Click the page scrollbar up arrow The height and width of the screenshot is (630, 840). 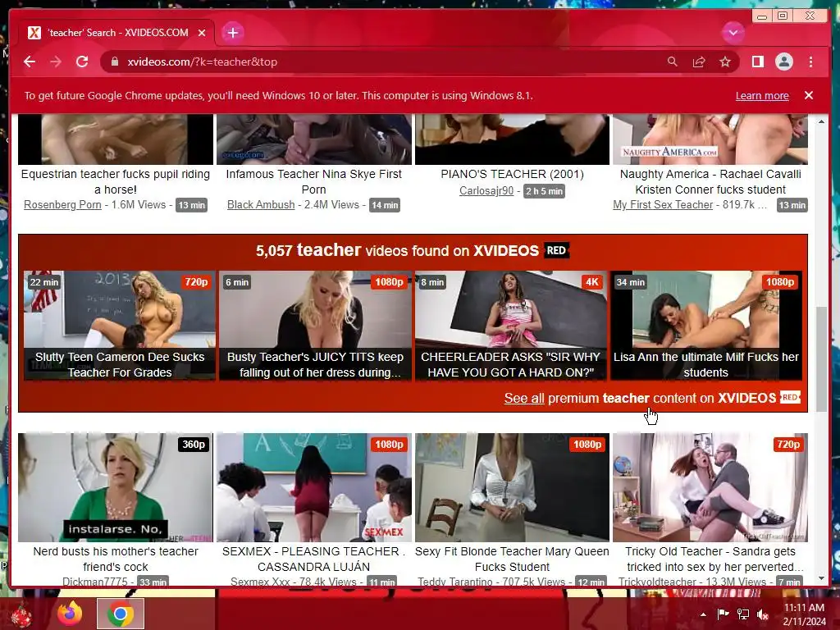point(822,122)
